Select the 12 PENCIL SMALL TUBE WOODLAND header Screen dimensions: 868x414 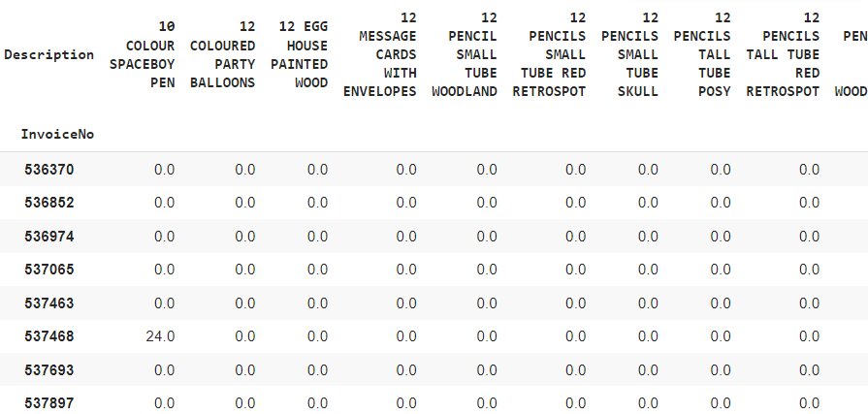pyautogui.click(x=465, y=55)
